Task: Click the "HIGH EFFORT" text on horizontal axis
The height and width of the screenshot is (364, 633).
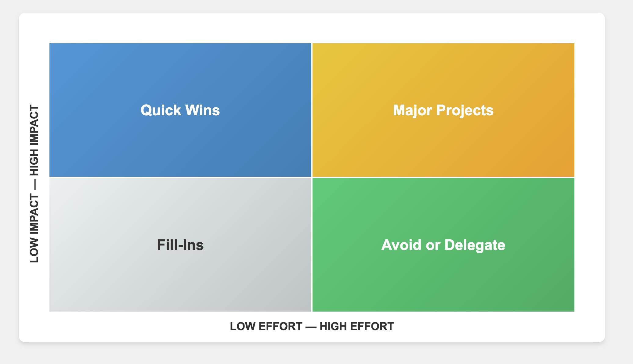Action: pyautogui.click(x=357, y=327)
